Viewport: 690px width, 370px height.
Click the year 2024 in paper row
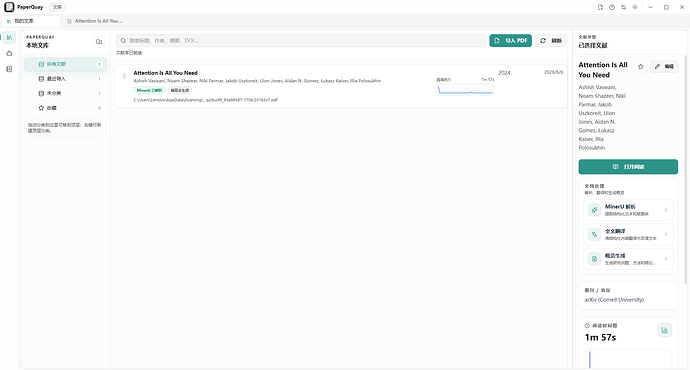[x=504, y=73]
